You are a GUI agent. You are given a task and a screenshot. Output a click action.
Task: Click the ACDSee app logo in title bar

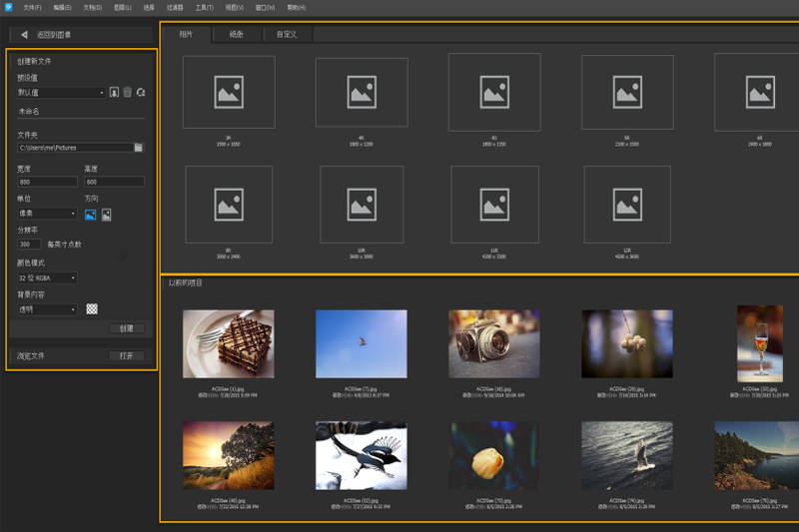click(8, 7)
